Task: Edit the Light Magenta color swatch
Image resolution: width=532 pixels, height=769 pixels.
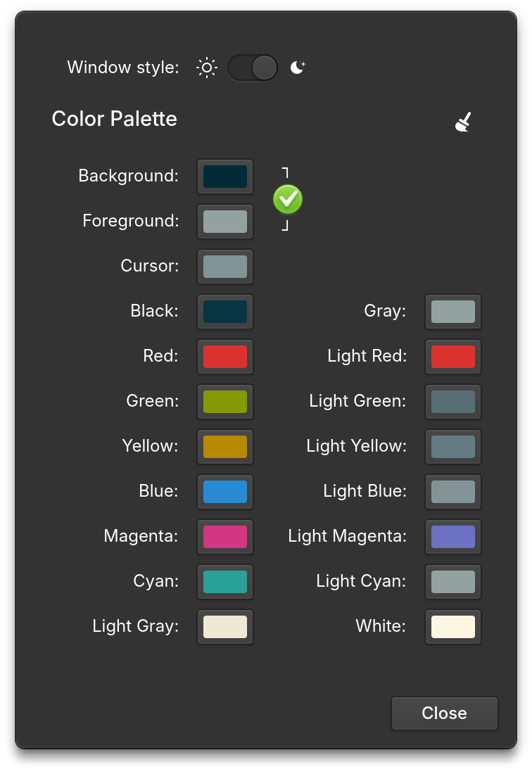Action: (453, 537)
